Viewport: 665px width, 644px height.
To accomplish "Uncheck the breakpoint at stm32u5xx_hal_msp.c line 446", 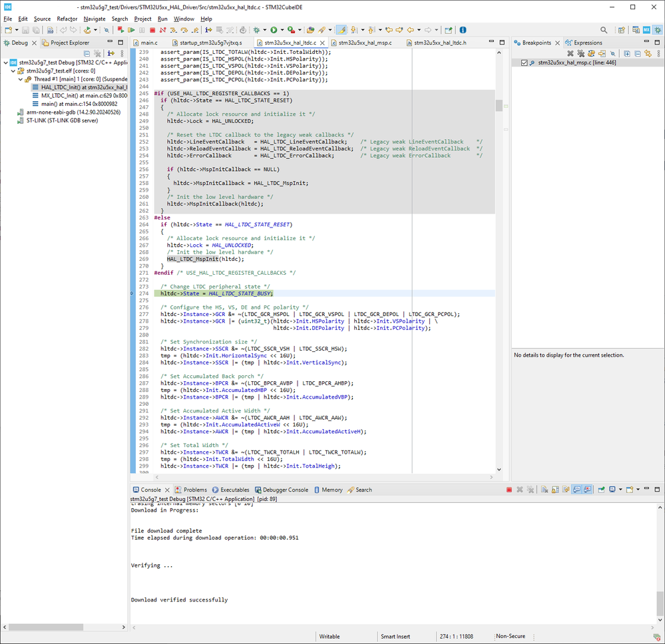I will (525, 63).
